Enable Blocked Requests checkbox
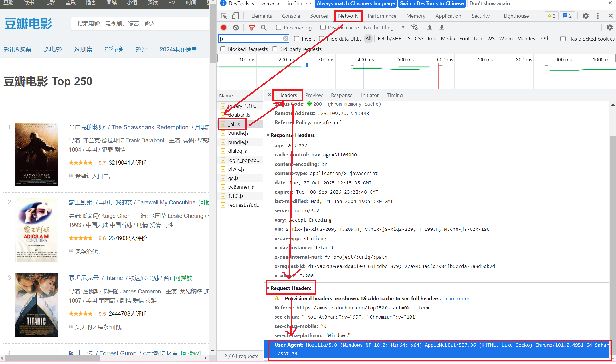The image size is (616, 364). 223,49
